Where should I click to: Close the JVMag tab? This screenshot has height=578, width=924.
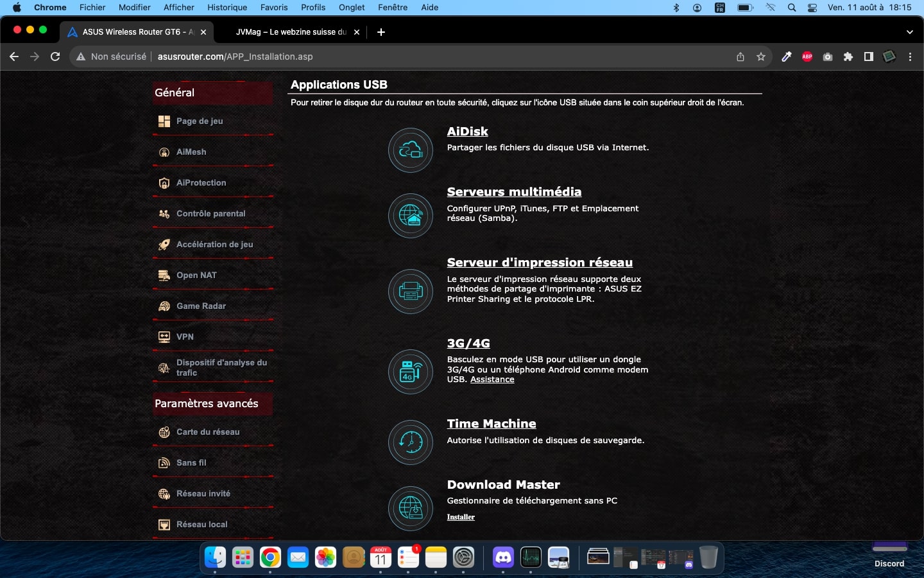tap(357, 31)
